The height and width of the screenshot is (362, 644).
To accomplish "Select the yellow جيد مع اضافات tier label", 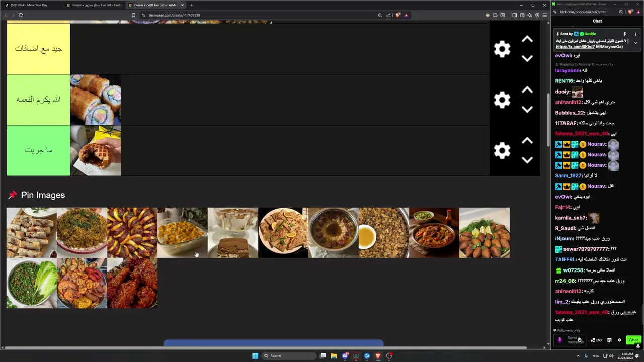I will [38, 49].
